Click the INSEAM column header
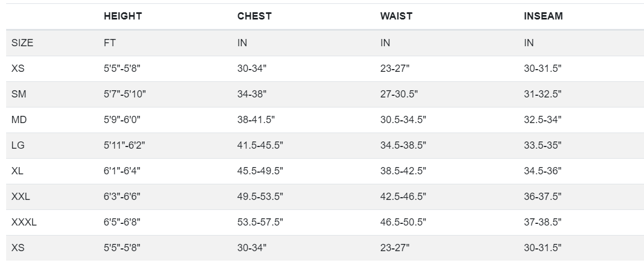The width and height of the screenshot is (644, 274). 543,16
